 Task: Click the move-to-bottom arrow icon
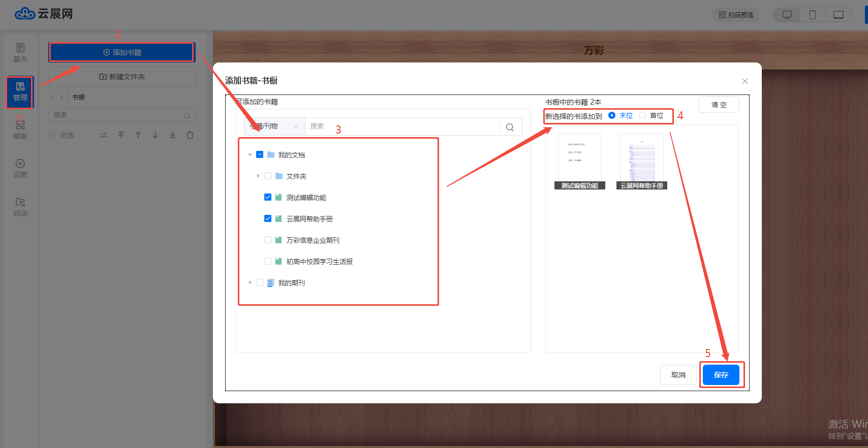point(173,135)
